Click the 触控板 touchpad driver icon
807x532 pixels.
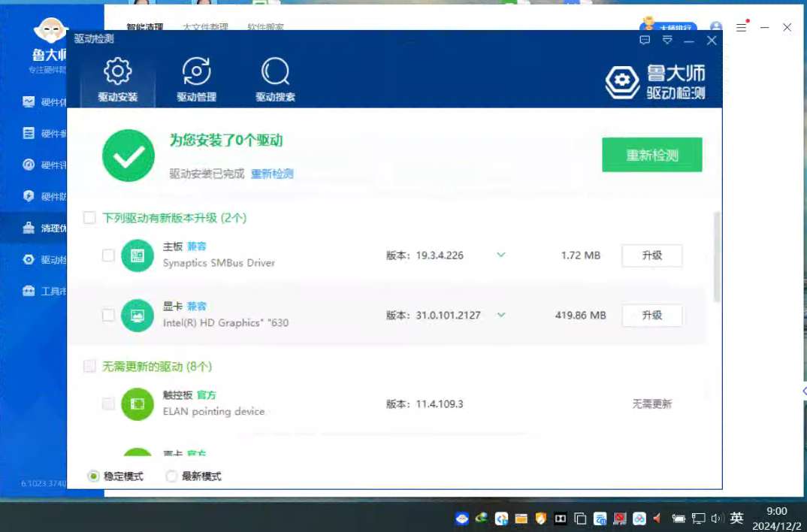138,404
